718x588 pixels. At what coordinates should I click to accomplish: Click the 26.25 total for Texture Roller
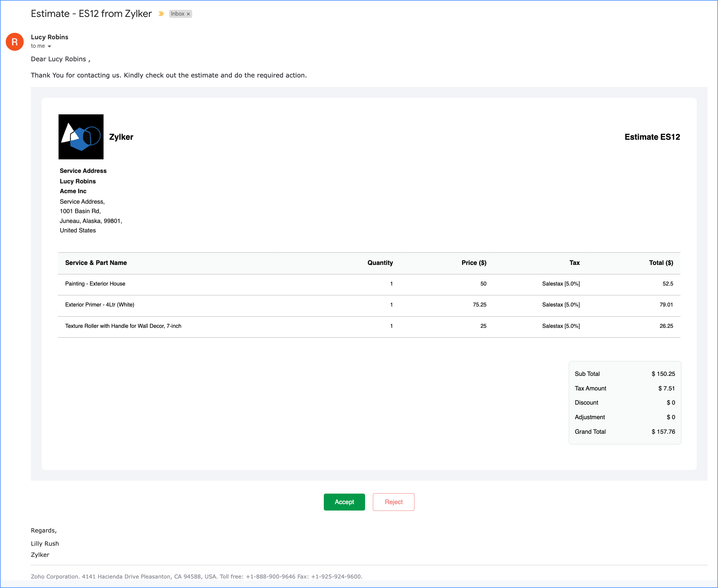click(666, 326)
